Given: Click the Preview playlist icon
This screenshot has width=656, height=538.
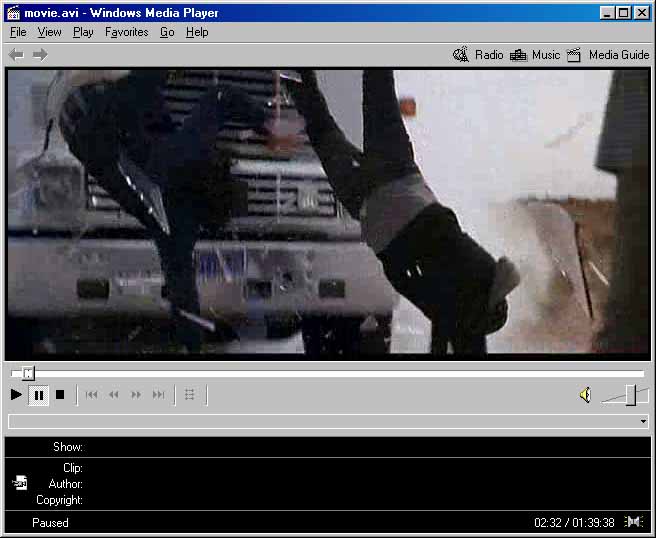Looking at the screenshot, I should click(190, 395).
